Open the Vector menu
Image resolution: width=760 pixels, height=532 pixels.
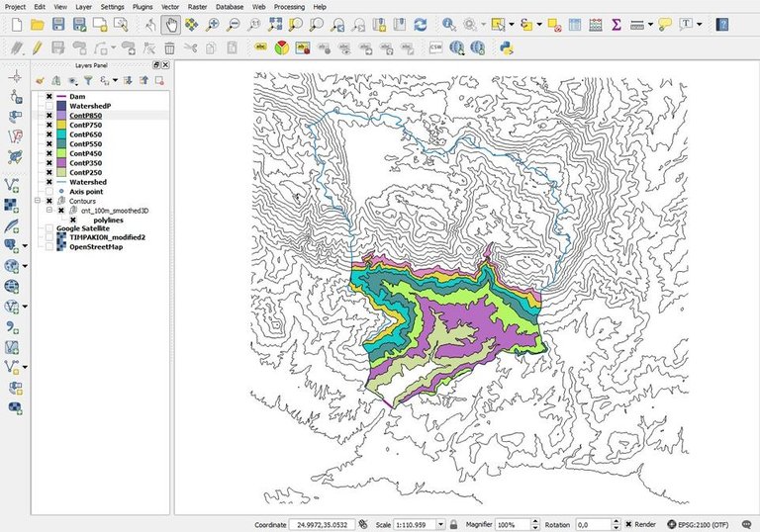169,6
